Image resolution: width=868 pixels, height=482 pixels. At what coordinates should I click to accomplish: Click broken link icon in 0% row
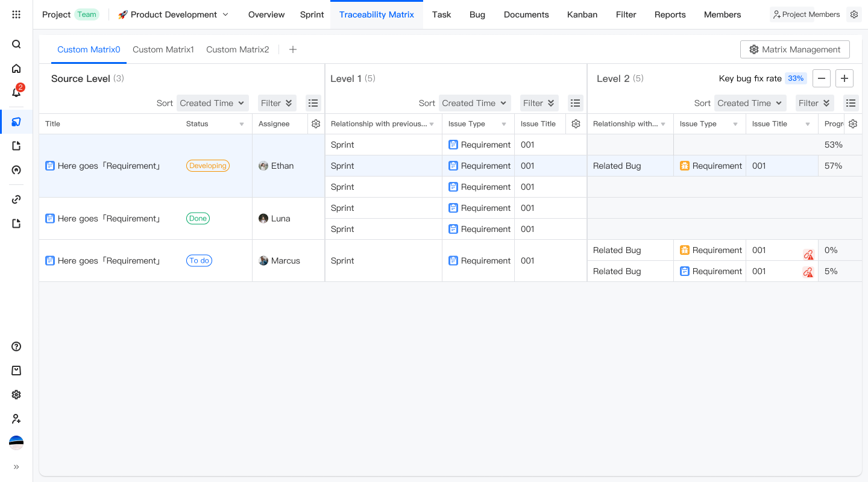coord(808,255)
